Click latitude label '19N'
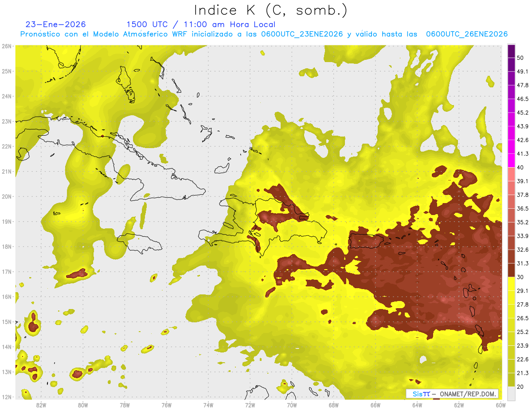532x411 pixels. point(7,221)
